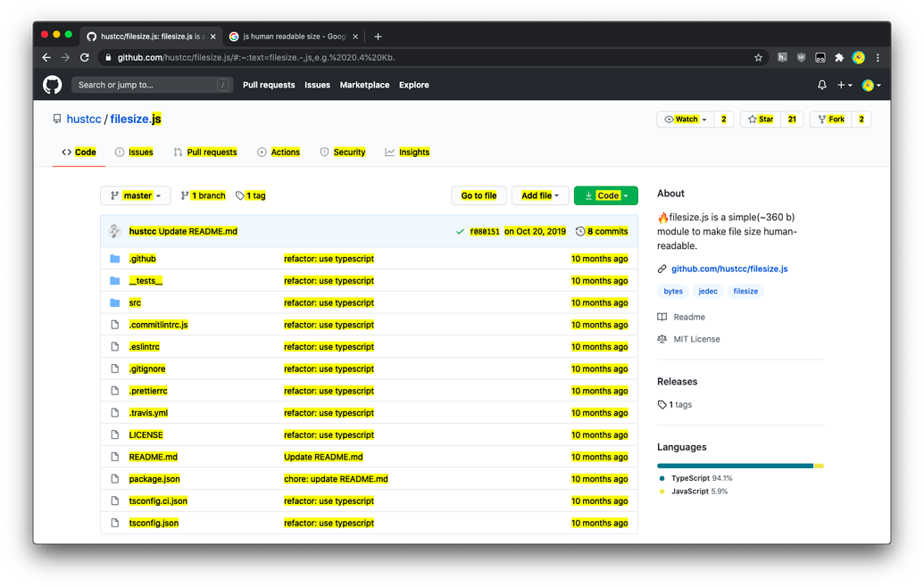This screenshot has width=924, height=587.
Task: Open the Chrome extensions puzzle icon
Action: (x=839, y=57)
